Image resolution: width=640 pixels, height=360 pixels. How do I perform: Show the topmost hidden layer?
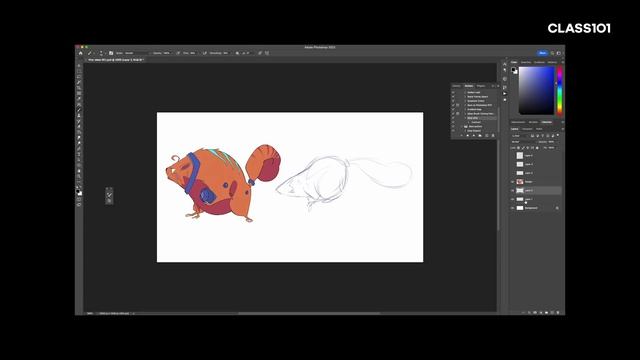(513, 155)
